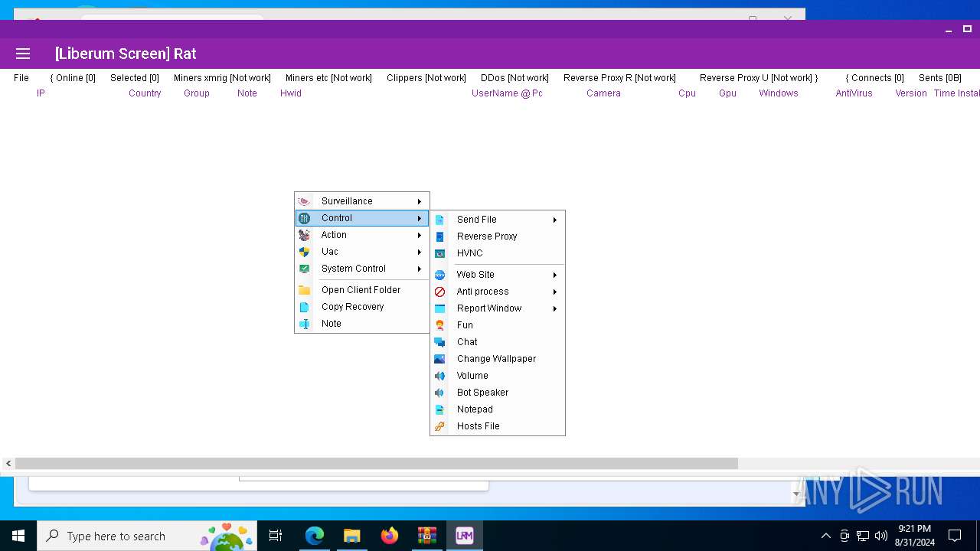Click the Reverse Proxy icon

coord(439,236)
